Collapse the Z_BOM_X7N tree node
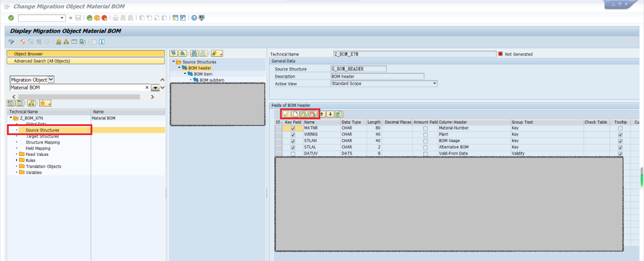 (11, 118)
